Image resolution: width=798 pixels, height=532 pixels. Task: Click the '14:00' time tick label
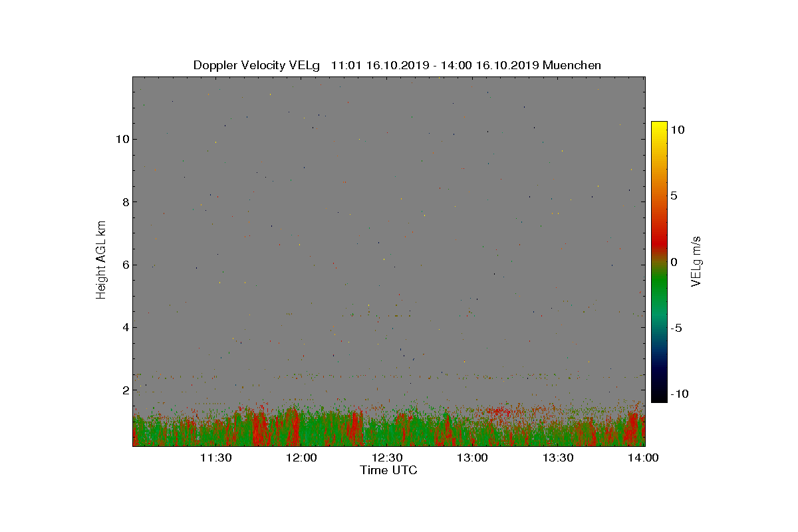(x=644, y=458)
